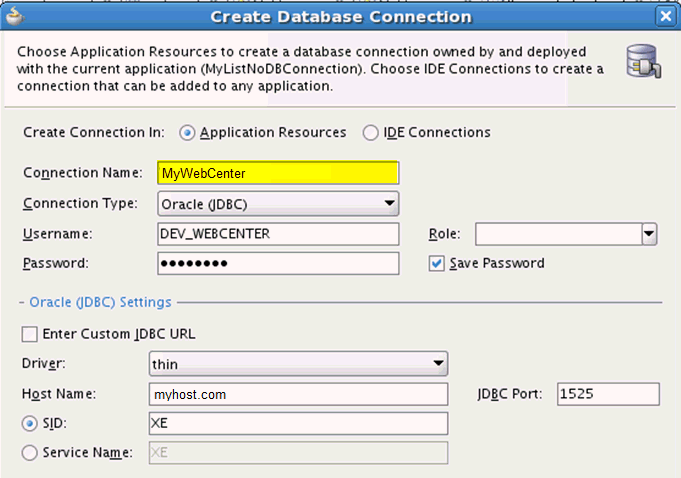
Task: Click the Host Name field myhost.com
Action: coord(298,394)
